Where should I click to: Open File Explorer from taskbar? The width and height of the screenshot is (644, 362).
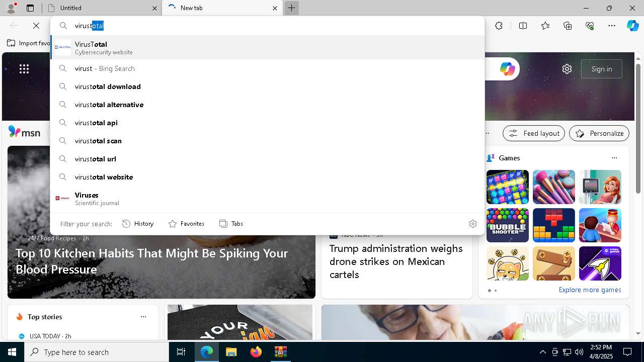231,352
